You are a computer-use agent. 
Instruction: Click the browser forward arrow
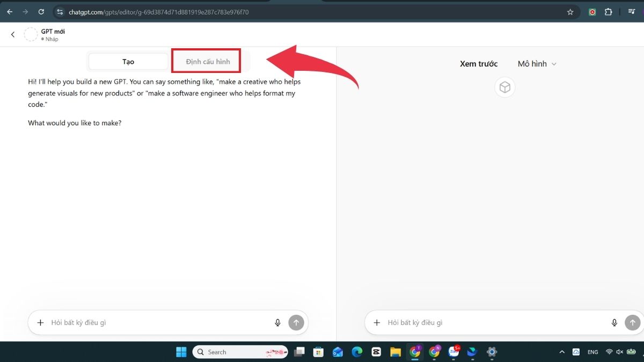(25, 12)
